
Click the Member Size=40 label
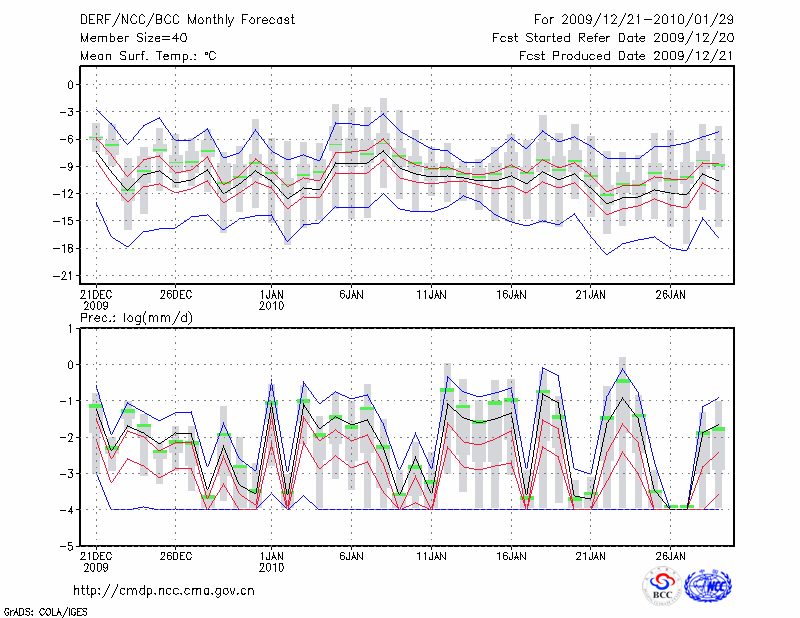126,37
